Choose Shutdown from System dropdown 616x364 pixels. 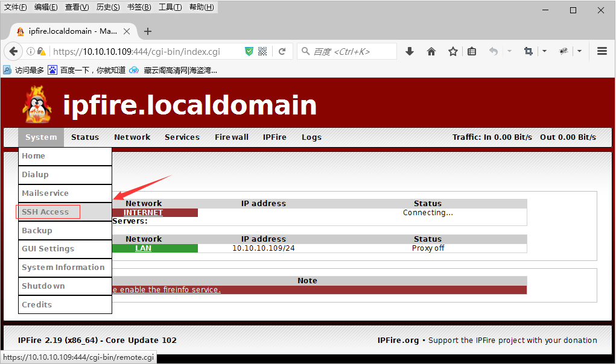[65, 286]
